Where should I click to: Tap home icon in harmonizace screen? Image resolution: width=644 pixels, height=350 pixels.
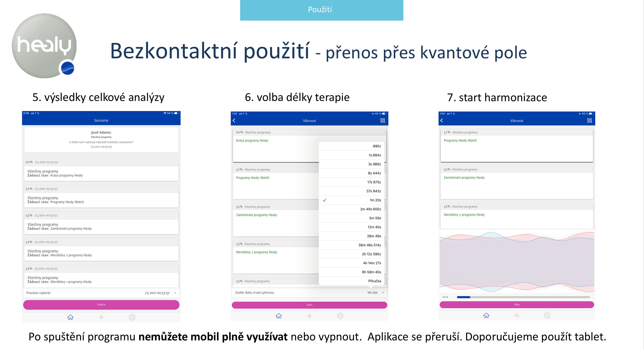pyautogui.click(x=486, y=315)
